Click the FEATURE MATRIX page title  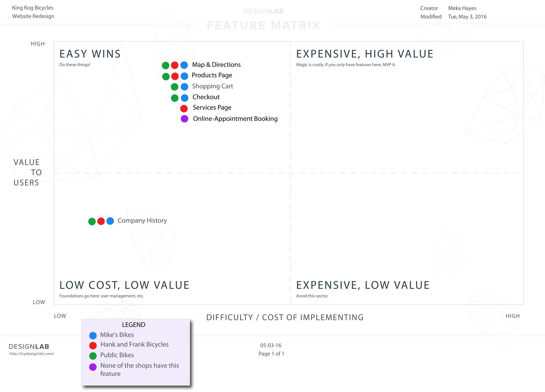[x=264, y=25]
